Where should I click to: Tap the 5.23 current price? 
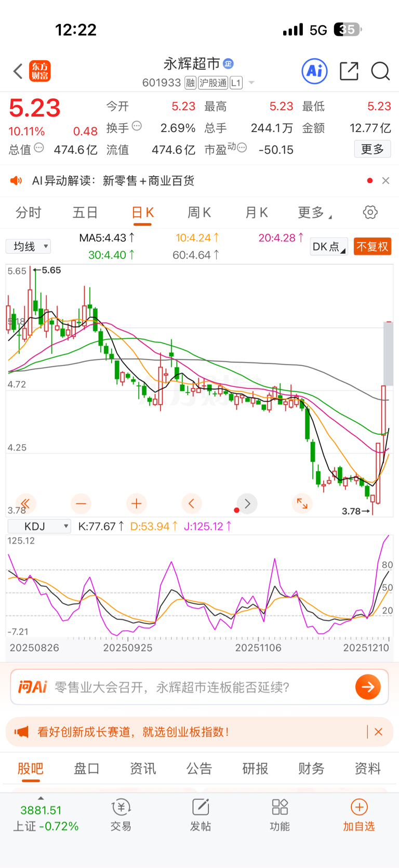pos(35,108)
